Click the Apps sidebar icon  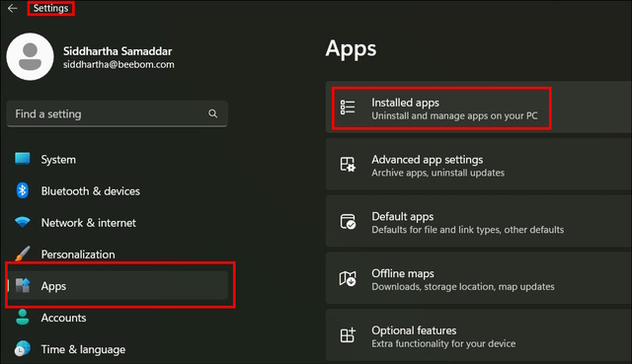[23, 285]
